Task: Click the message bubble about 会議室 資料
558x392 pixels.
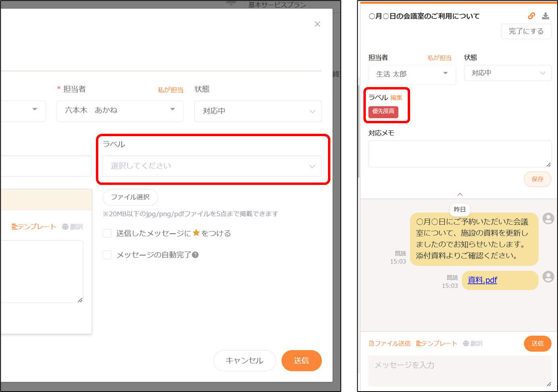Action: 474,239
